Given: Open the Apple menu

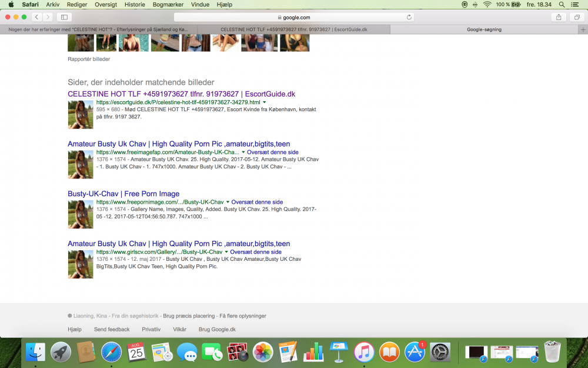Looking at the screenshot, I should [11, 5].
